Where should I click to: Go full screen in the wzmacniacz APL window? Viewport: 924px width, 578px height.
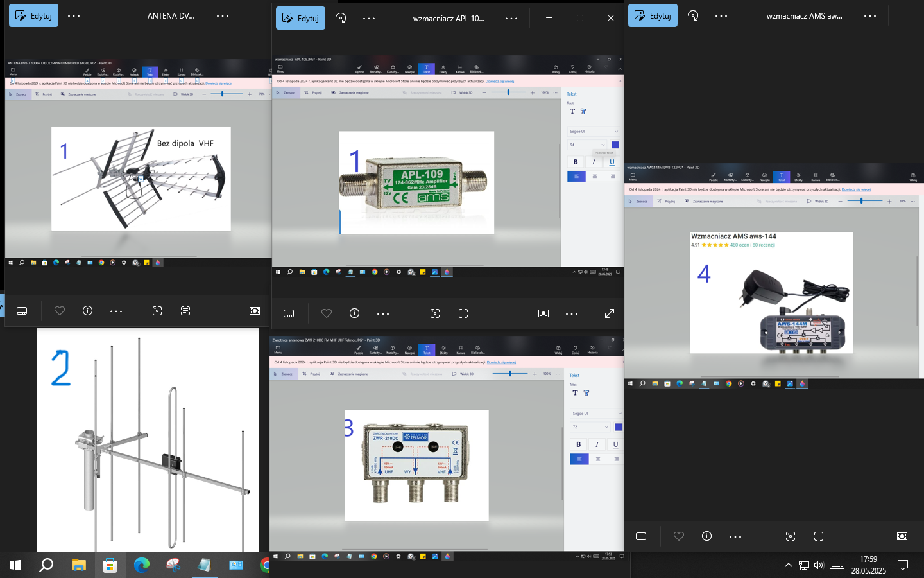(x=610, y=313)
